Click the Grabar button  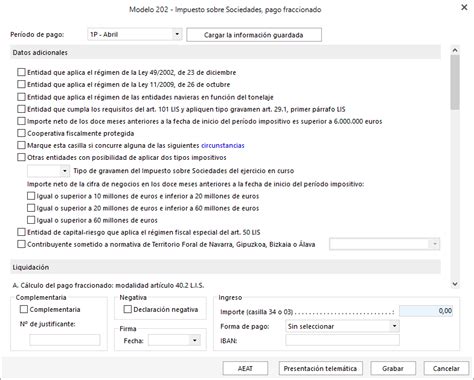393,368
